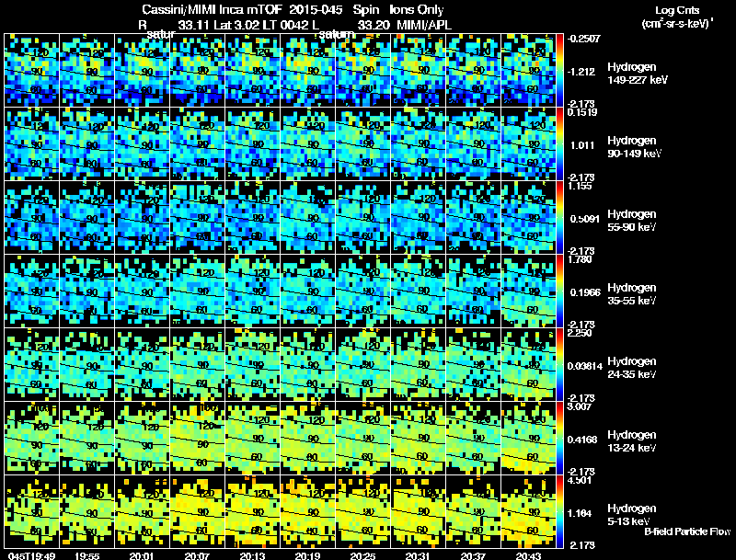This screenshot has width=736, height=560.
Task: Click the 1.011 color scale value
Action: point(582,145)
